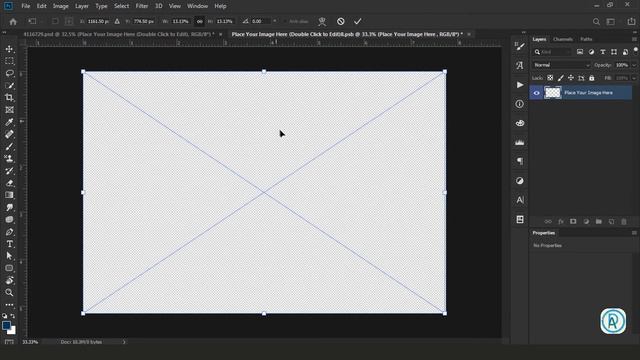Open the Info panel icon
Viewport: 640px width, 360px height.
520,104
